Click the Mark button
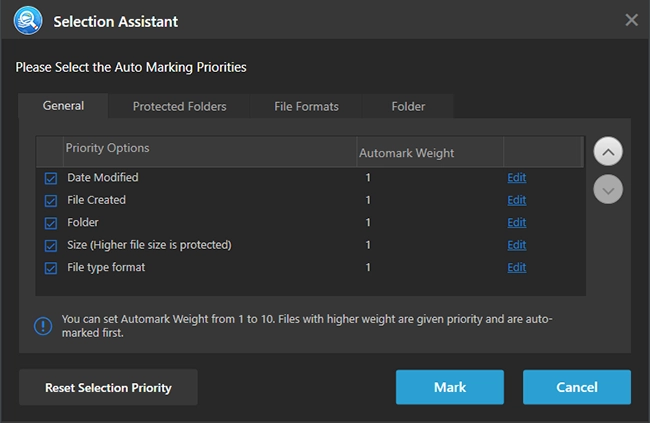 450,387
